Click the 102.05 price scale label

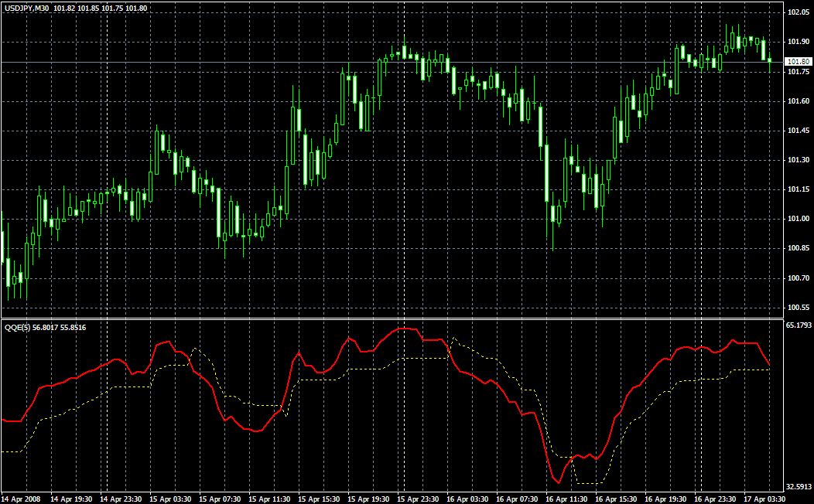799,12
